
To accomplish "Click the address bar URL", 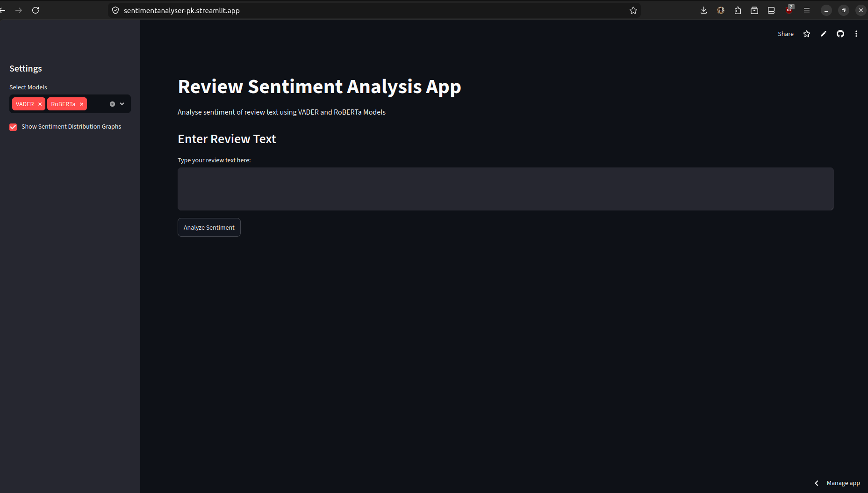I will [182, 10].
